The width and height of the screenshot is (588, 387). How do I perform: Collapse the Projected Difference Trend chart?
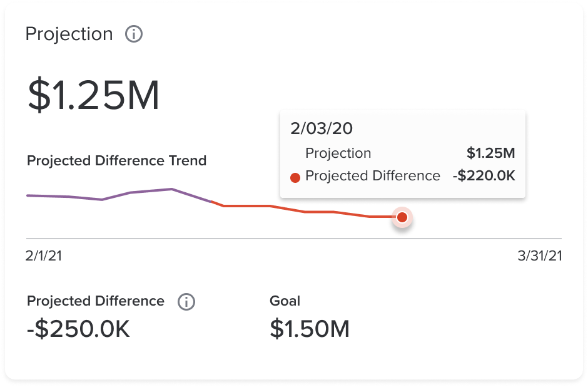coord(116,161)
